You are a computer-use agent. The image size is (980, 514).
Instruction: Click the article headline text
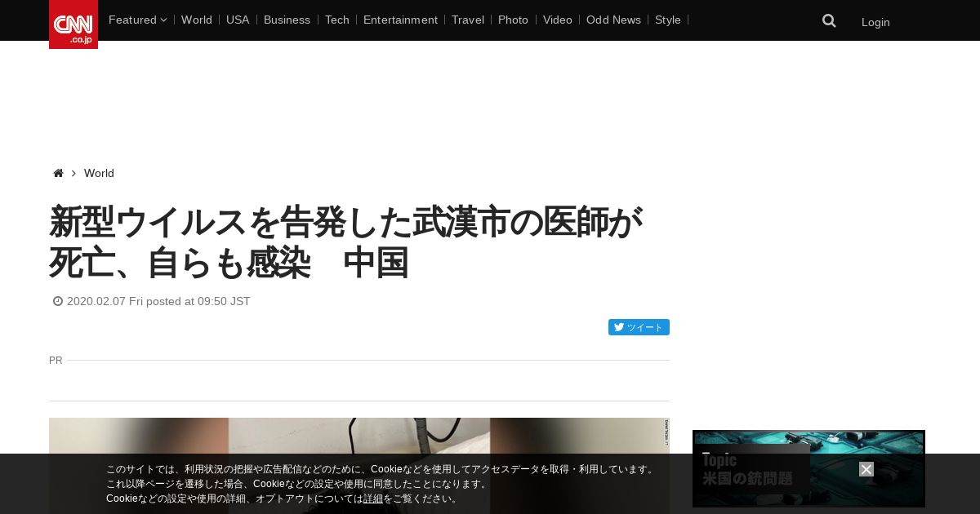pos(346,241)
